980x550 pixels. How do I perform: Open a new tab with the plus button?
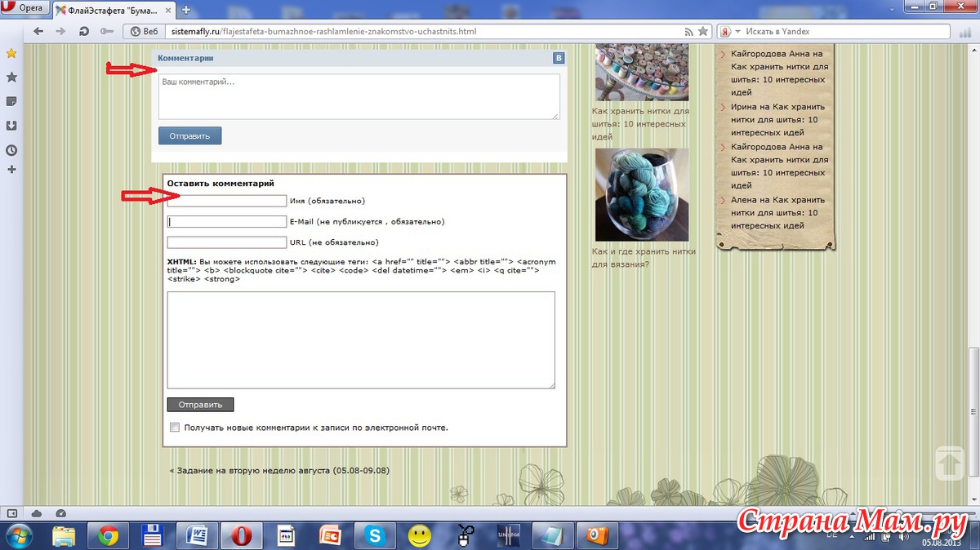click(x=185, y=10)
